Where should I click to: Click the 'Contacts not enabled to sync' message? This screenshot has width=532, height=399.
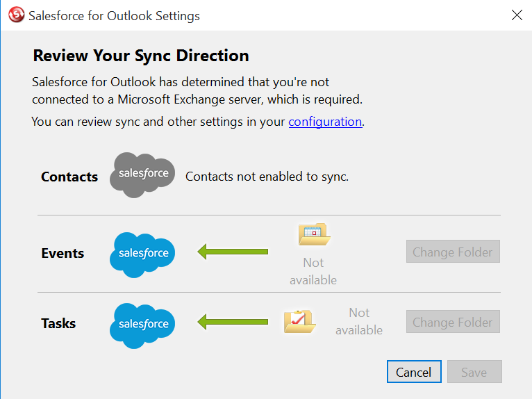pyautogui.click(x=267, y=177)
